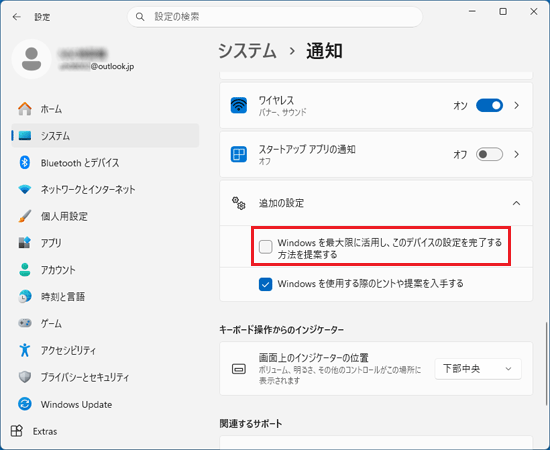Open アカウント settings label

(x=58, y=270)
